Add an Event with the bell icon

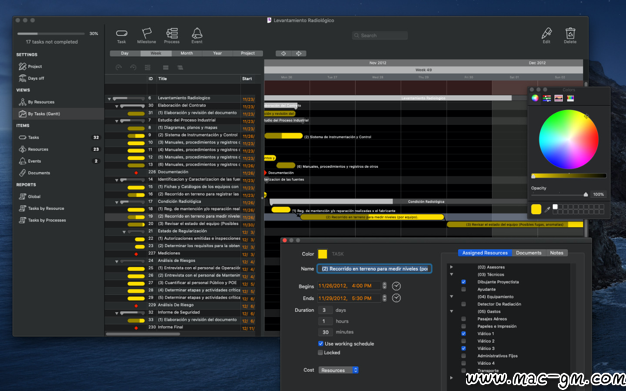pyautogui.click(x=197, y=35)
